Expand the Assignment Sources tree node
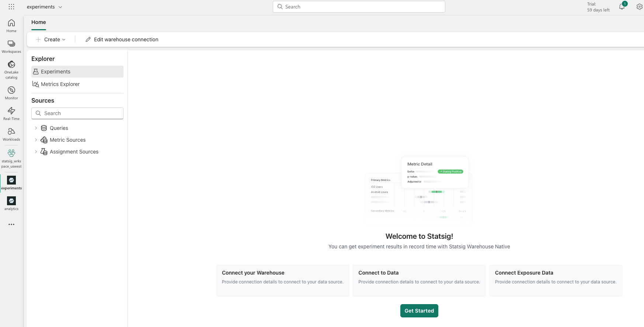This screenshot has width=644, height=327. coord(36,152)
